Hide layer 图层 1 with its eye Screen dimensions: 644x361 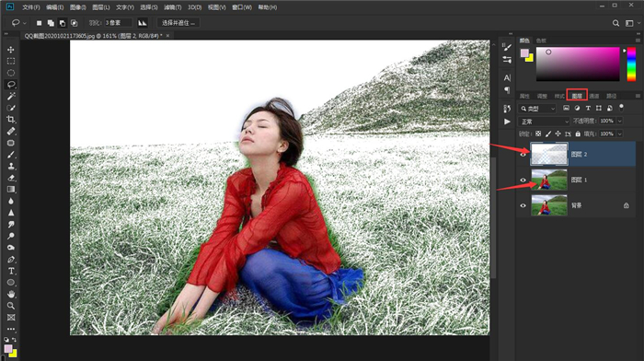tap(523, 180)
